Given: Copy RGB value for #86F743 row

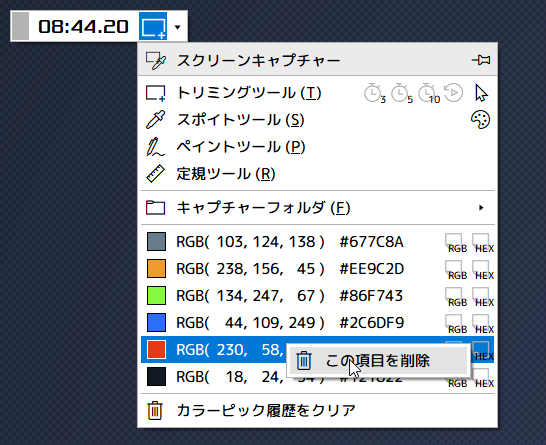Looking at the screenshot, I should pyautogui.click(x=456, y=297).
